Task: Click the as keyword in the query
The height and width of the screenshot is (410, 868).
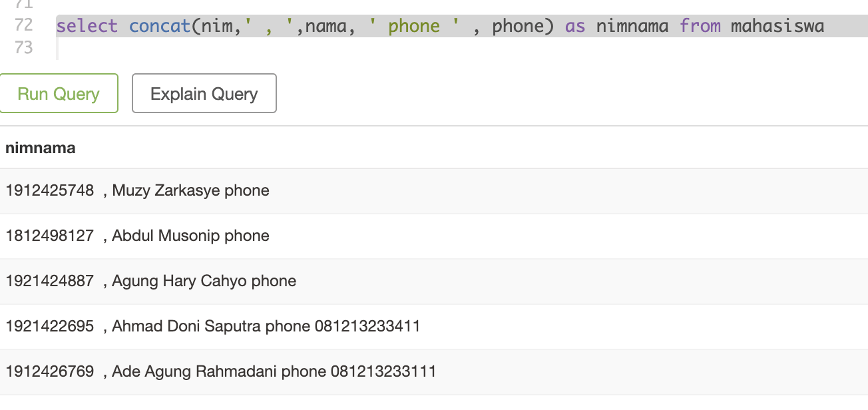Action: (575, 27)
